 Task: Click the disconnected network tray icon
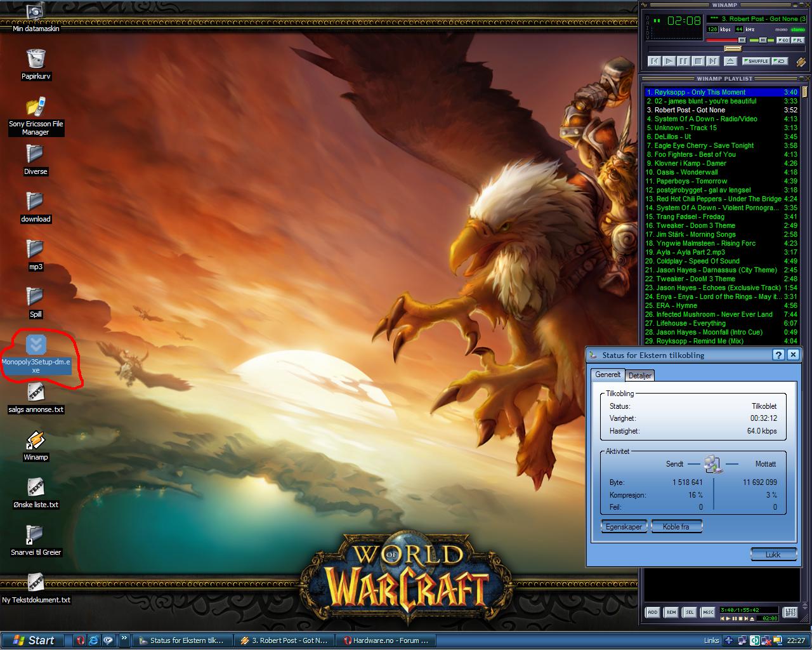click(766, 640)
